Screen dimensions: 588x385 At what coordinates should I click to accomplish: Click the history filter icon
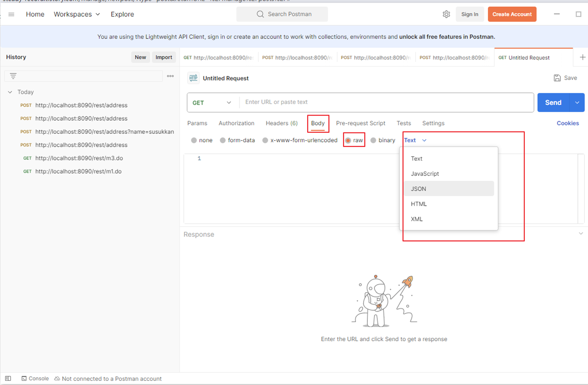click(x=13, y=76)
